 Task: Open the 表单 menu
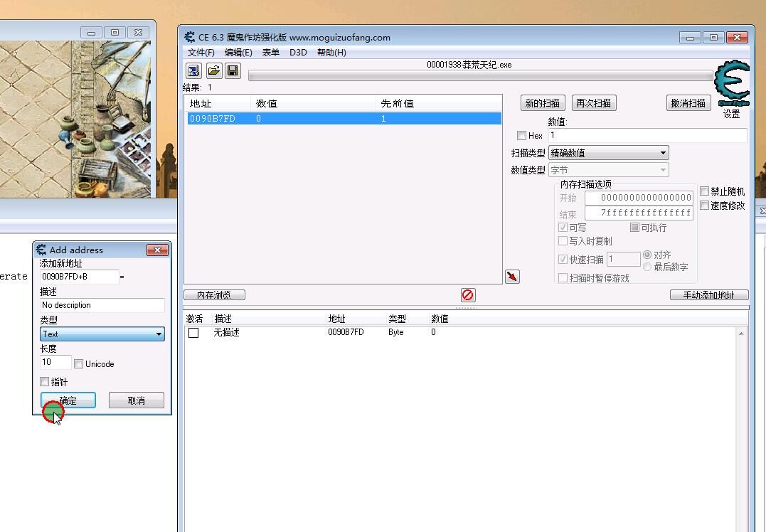[x=271, y=52]
